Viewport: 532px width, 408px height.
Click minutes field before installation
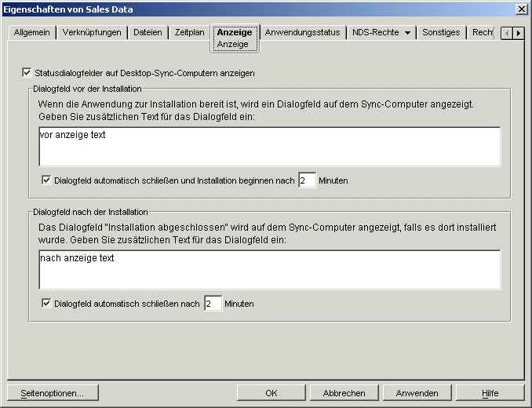(307, 180)
